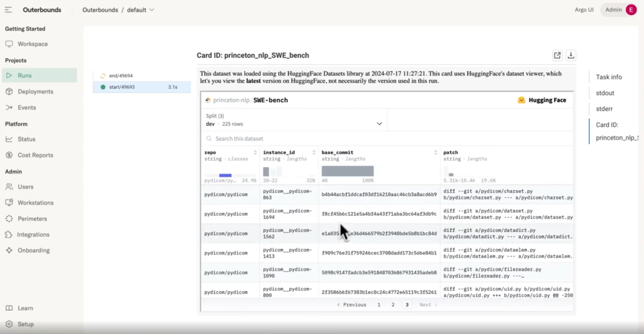The height and width of the screenshot is (334, 644).
Task: Click the download card icon
Action: (x=571, y=55)
